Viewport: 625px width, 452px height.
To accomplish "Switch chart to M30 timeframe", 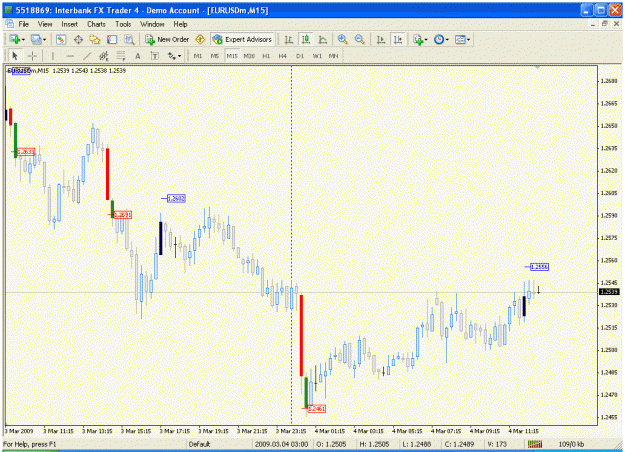I will [x=249, y=56].
